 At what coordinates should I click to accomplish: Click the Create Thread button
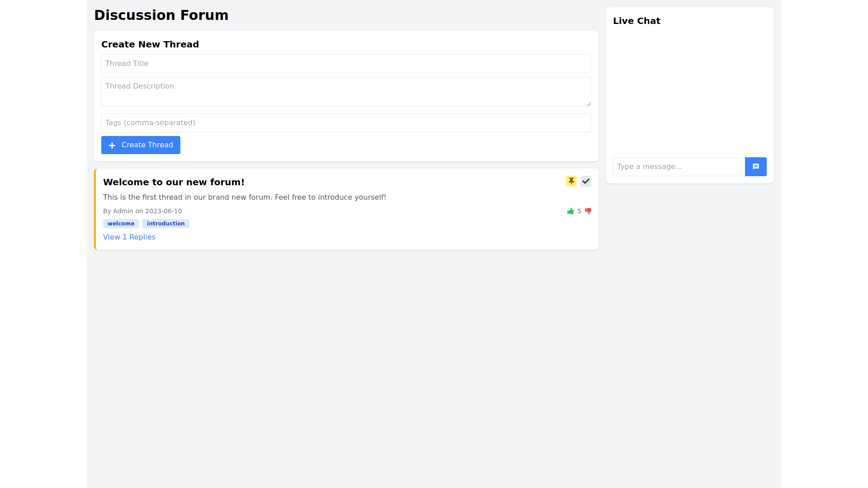tap(141, 145)
